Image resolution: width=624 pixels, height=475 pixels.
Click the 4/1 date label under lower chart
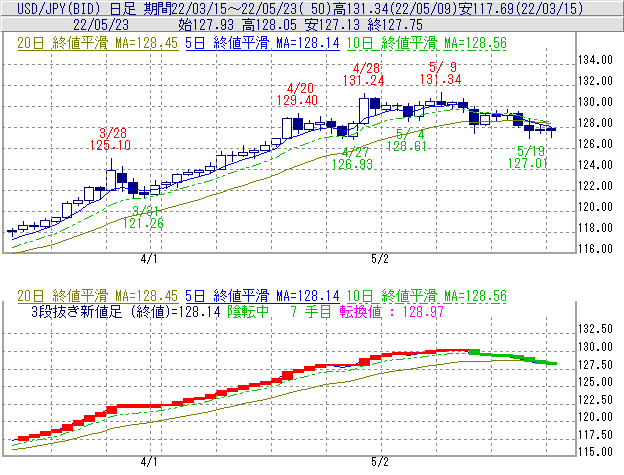[149, 462]
